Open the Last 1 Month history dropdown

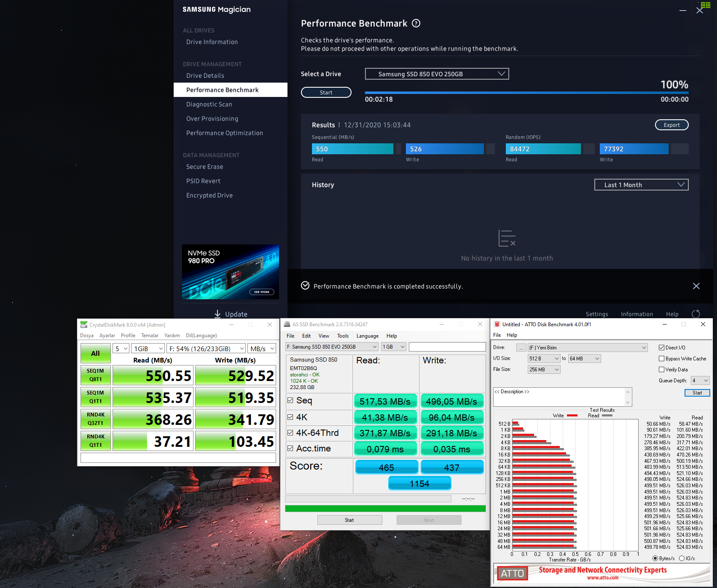(x=641, y=185)
